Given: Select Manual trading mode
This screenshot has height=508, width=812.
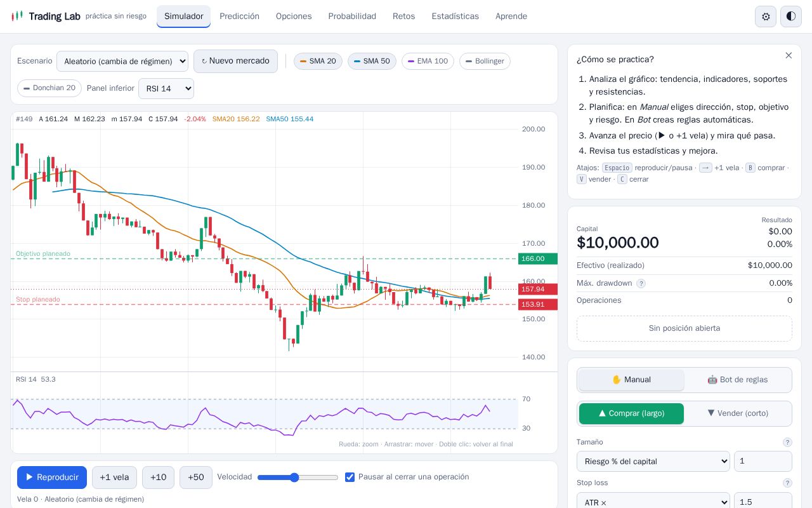Looking at the screenshot, I should point(631,380).
